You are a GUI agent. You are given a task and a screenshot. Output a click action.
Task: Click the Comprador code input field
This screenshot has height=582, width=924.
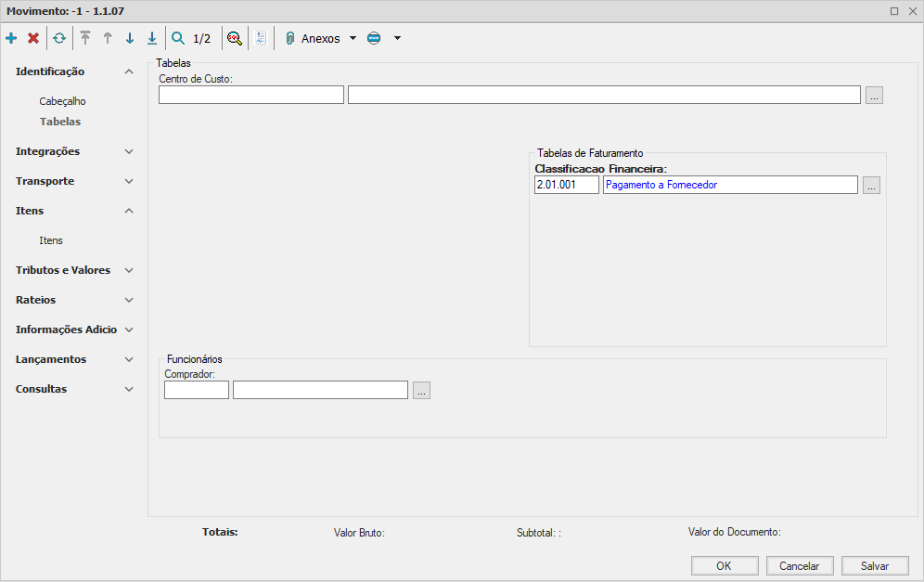coord(196,391)
